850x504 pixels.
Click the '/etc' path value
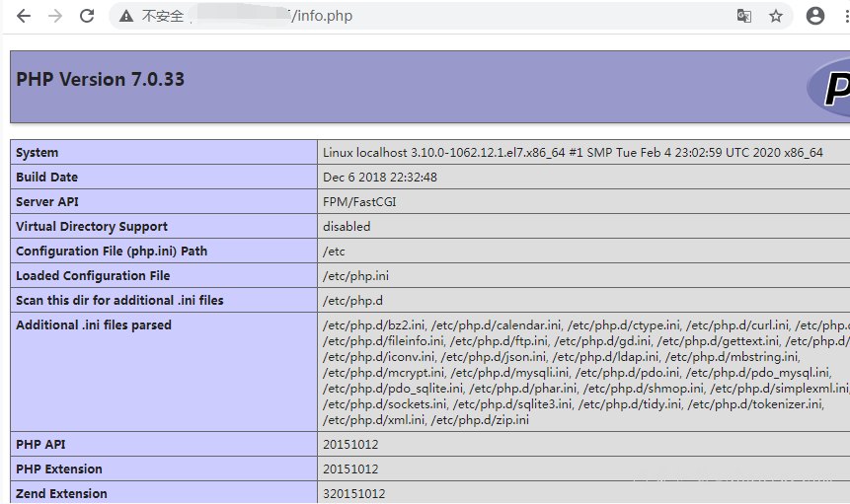click(x=334, y=252)
